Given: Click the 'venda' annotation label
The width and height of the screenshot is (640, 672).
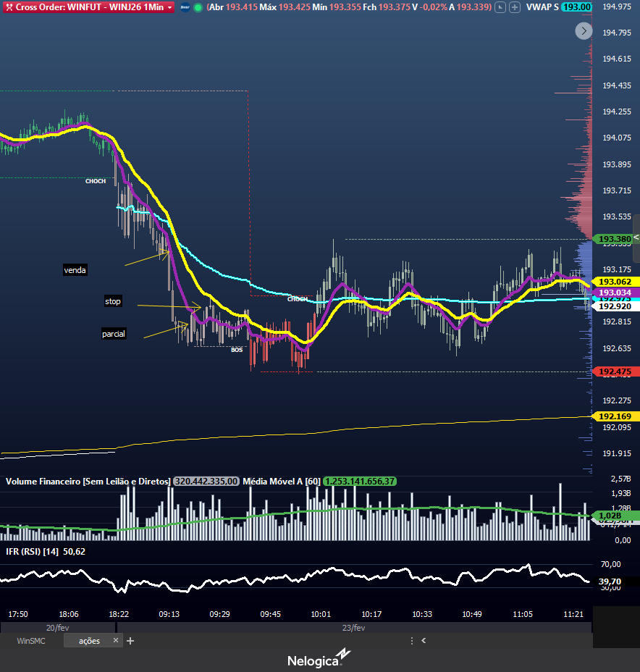Looking at the screenshot, I should 75,270.
